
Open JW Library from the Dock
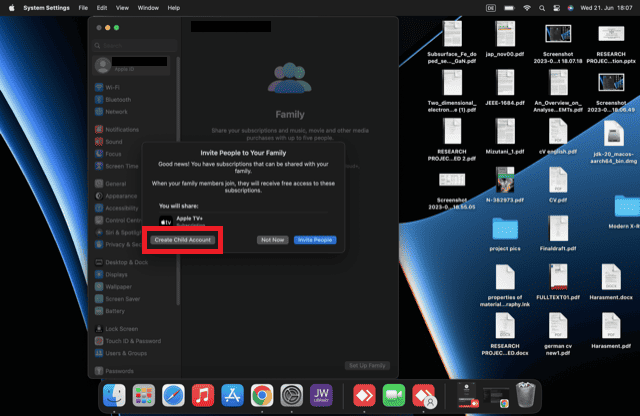[321, 394]
